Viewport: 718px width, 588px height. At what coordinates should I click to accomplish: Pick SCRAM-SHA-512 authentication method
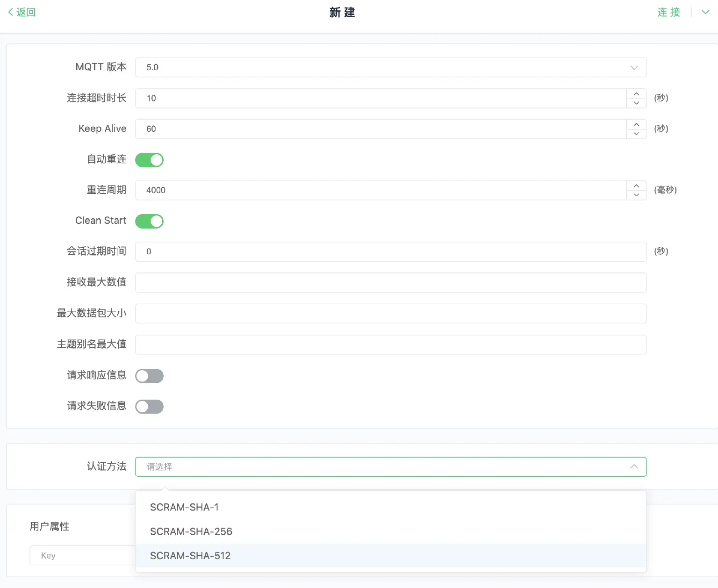(190, 556)
